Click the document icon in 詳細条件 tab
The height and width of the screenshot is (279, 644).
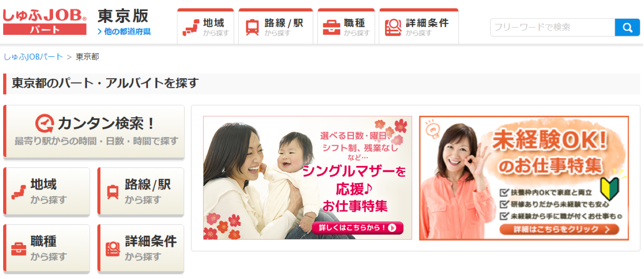[x=393, y=27]
